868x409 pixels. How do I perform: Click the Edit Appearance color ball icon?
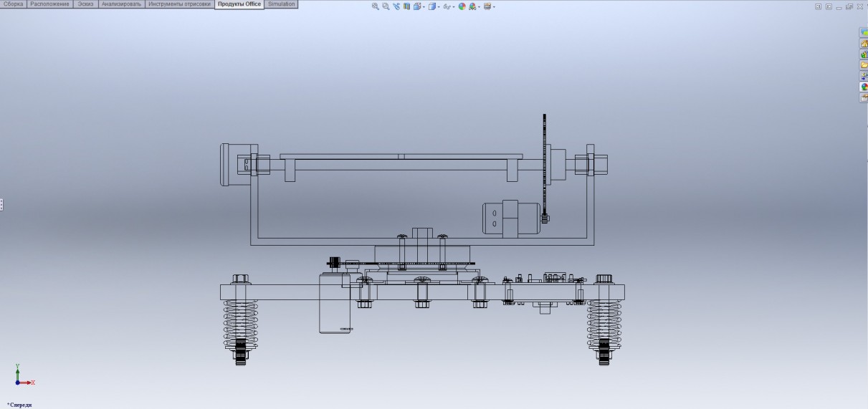pyautogui.click(x=462, y=6)
